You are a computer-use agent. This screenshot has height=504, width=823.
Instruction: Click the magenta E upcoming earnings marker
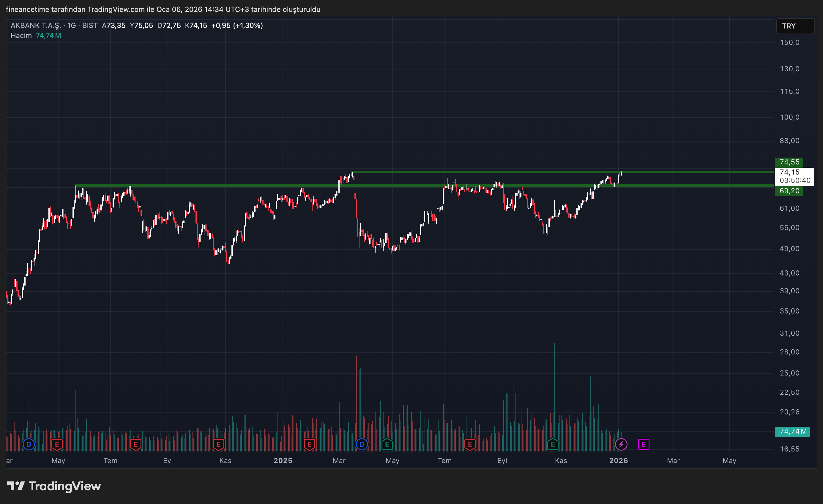pos(644,444)
